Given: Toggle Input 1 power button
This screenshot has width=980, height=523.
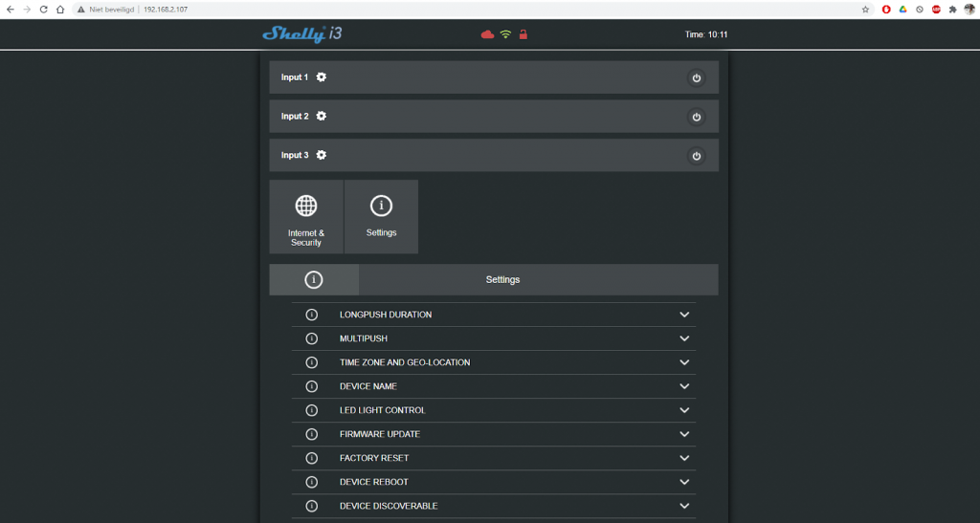Looking at the screenshot, I should [697, 77].
